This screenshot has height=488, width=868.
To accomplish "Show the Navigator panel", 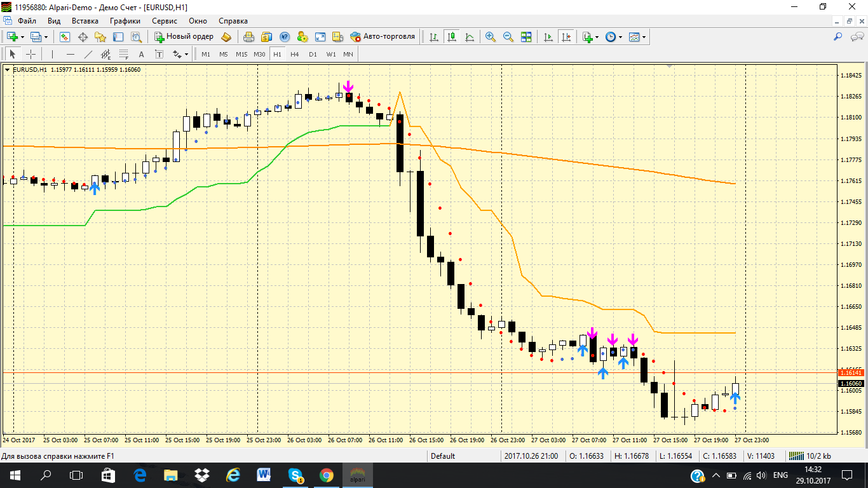I will [x=100, y=37].
